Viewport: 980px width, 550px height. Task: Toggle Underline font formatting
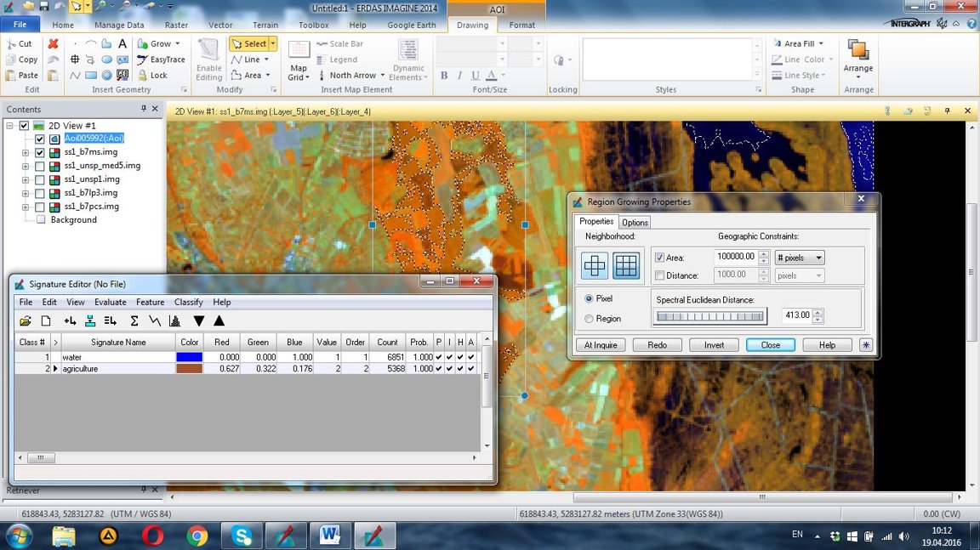(476, 75)
